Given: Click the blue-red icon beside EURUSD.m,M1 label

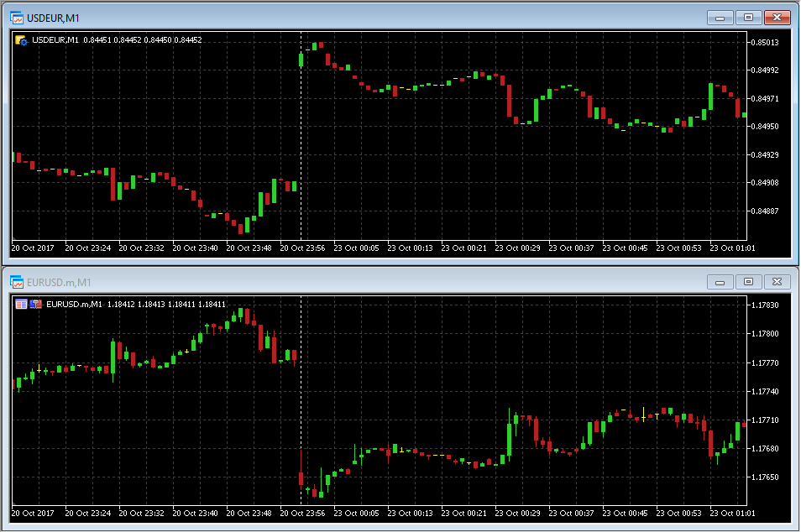Looking at the screenshot, I should click(x=36, y=305).
